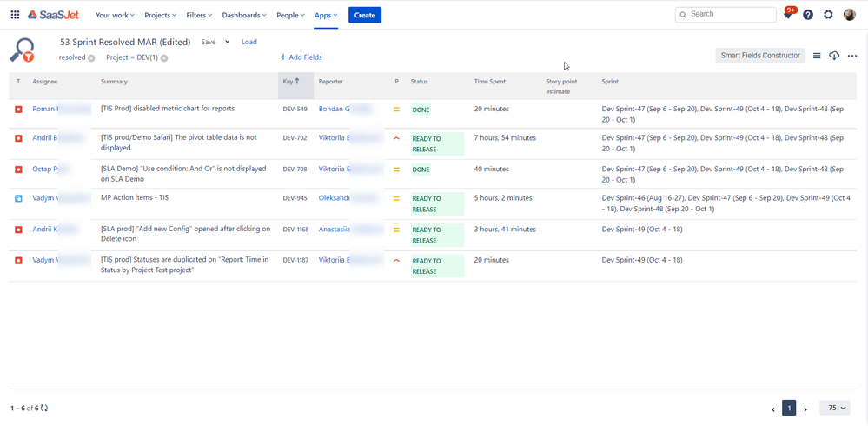Click the SaaSJet logo

54,15
